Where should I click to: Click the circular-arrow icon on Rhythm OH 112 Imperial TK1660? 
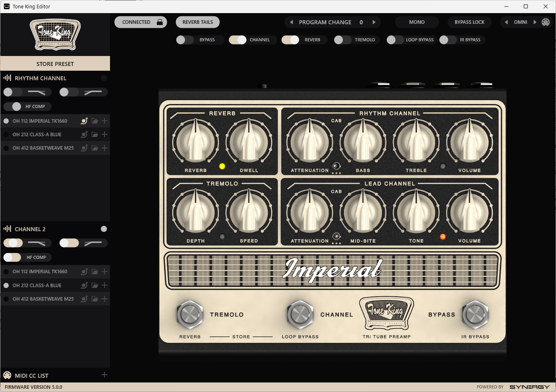84,121
